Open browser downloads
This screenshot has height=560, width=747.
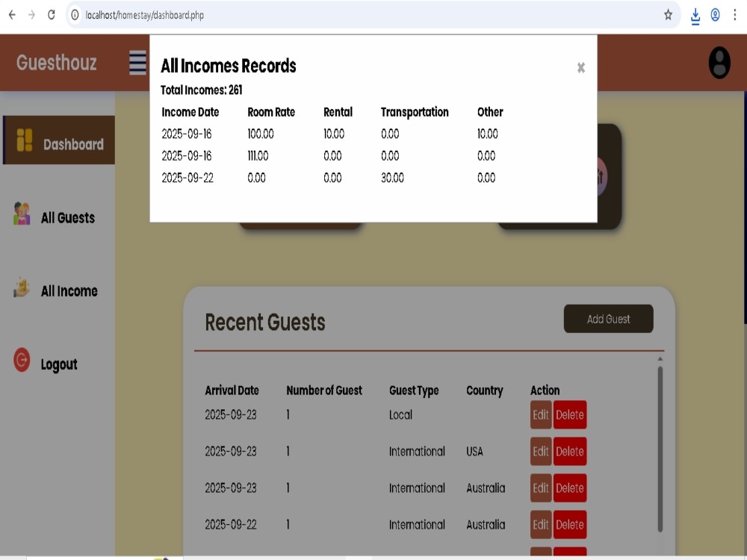pyautogui.click(x=695, y=16)
